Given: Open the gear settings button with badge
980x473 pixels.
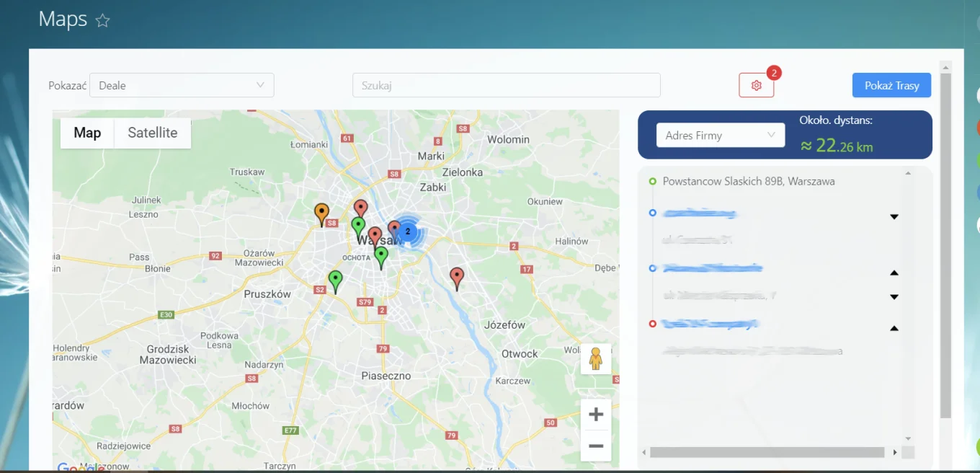Looking at the screenshot, I should (x=756, y=85).
